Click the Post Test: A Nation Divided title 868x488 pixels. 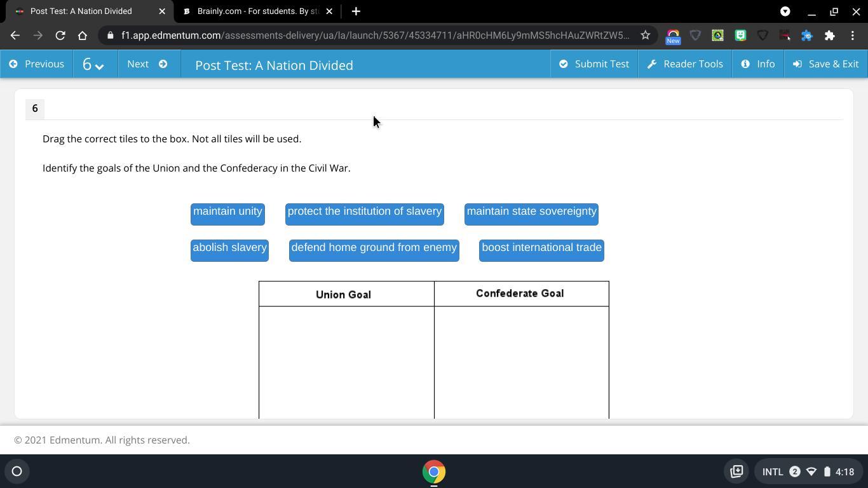click(274, 65)
